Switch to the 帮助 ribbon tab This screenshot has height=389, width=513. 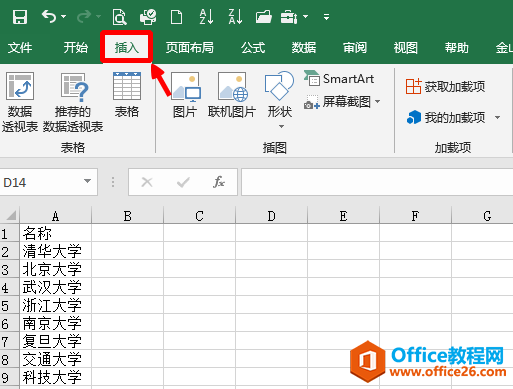(x=456, y=48)
